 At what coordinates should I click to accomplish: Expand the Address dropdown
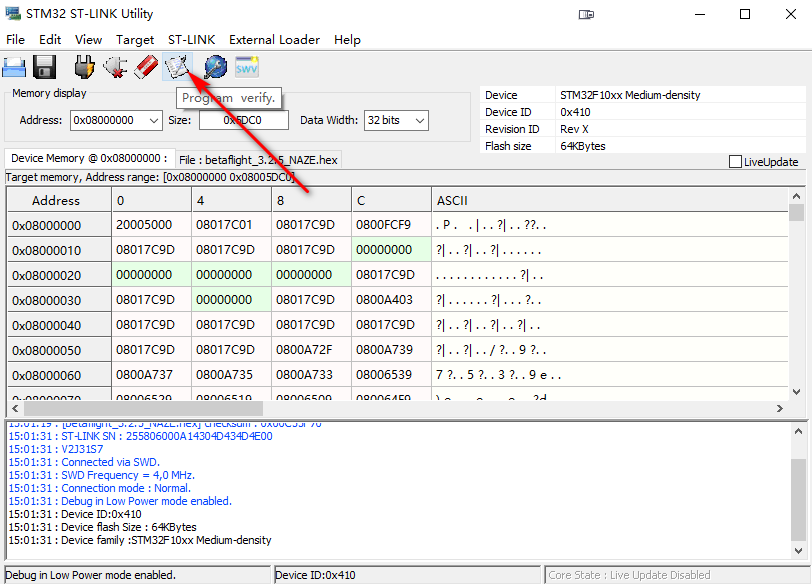click(x=153, y=120)
